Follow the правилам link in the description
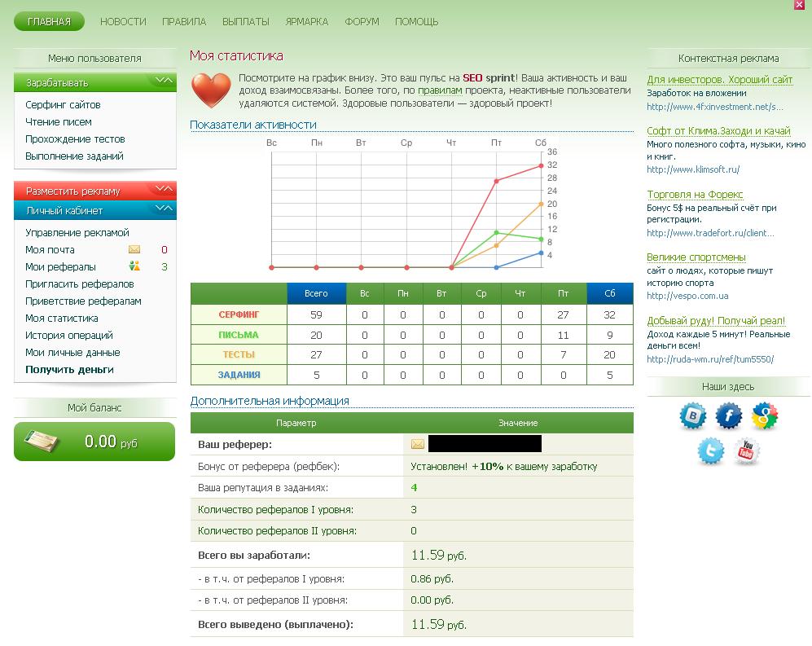This screenshot has width=812, height=646. pyautogui.click(x=440, y=90)
